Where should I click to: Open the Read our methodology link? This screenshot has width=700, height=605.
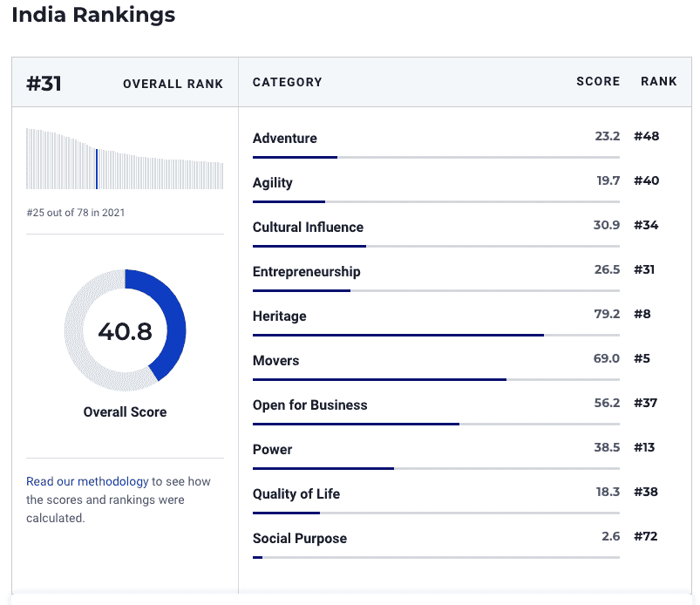(87, 481)
